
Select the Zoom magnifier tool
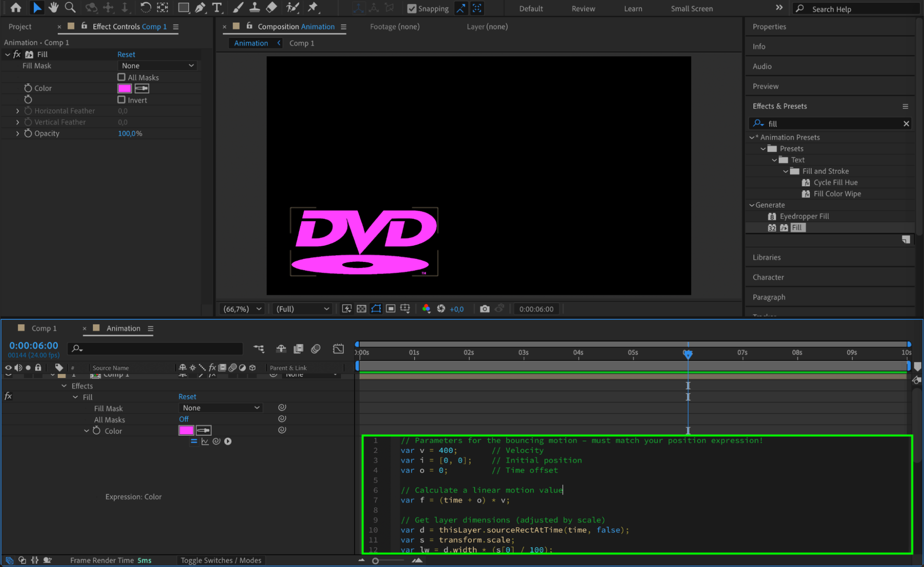click(x=70, y=7)
